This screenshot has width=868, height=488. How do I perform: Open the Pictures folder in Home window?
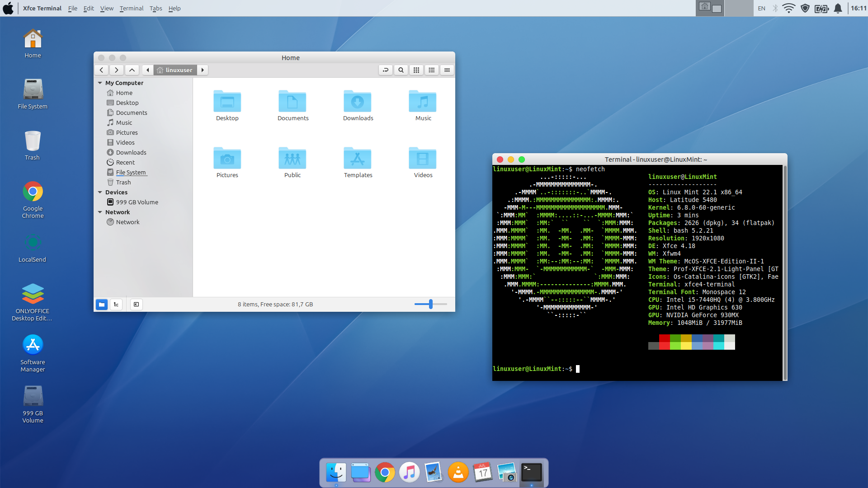point(227,163)
